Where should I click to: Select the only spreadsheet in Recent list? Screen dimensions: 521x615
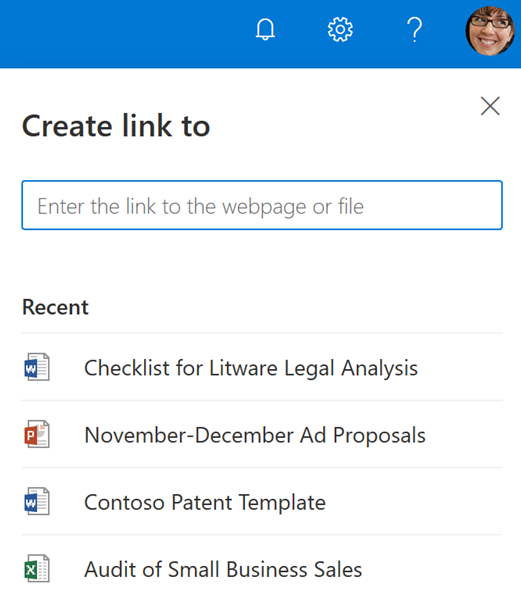coord(262,569)
